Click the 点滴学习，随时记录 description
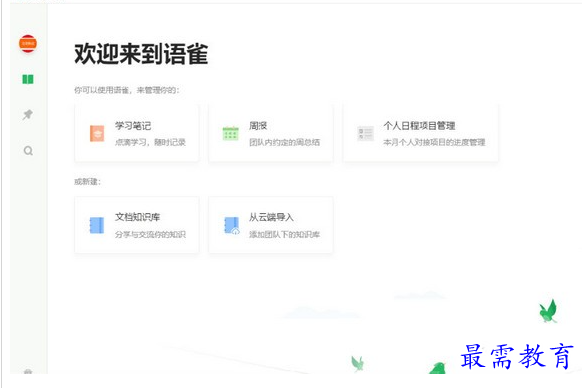 pos(150,142)
